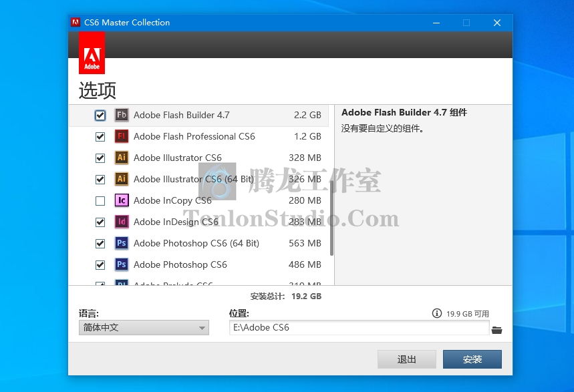Click the InDesign Id icon

click(x=122, y=222)
